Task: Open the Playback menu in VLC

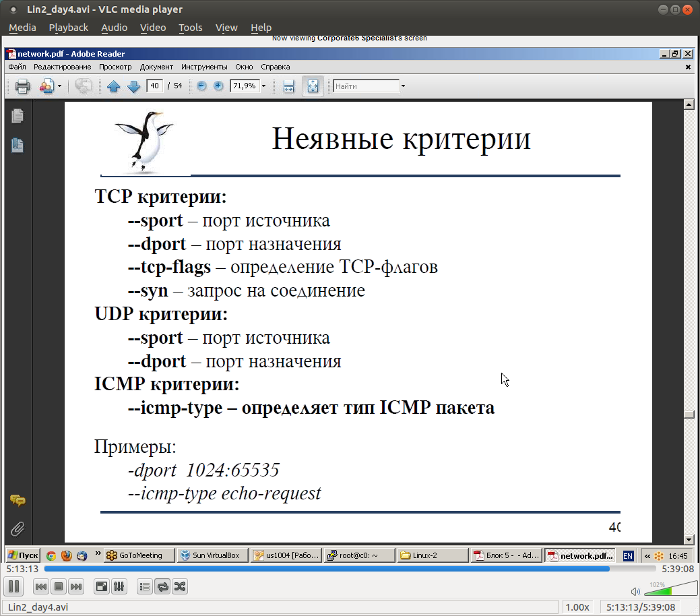Action: pos(68,28)
